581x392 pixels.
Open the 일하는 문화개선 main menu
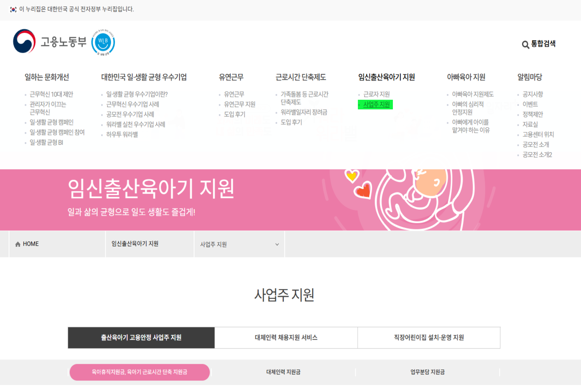pos(47,77)
